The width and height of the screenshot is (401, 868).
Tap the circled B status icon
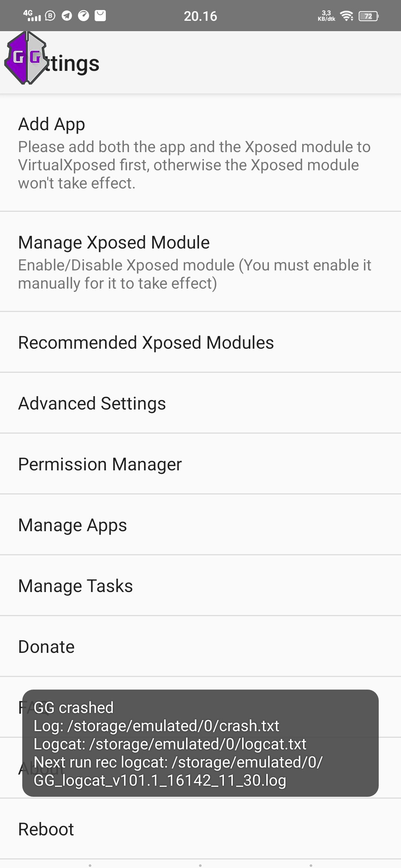50,16
